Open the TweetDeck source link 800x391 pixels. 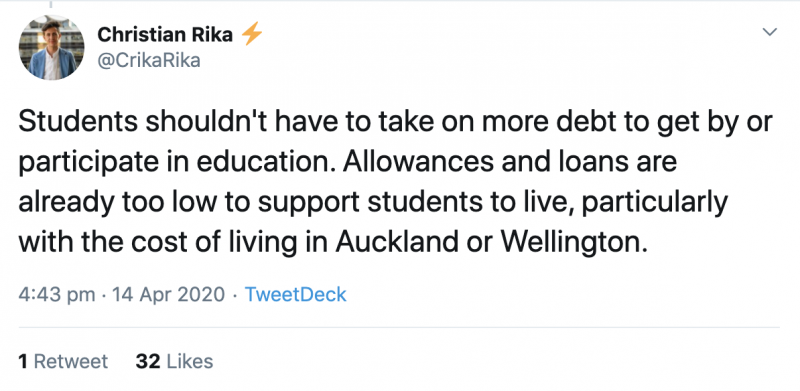point(295,295)
